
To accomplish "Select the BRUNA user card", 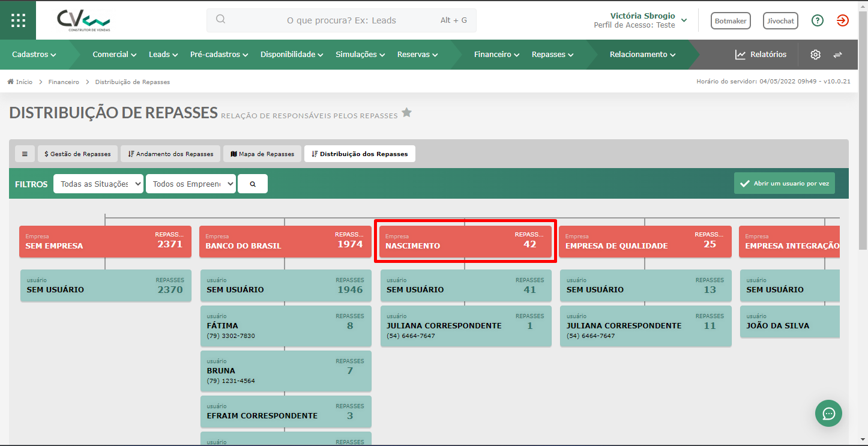I will click(286, 371).
